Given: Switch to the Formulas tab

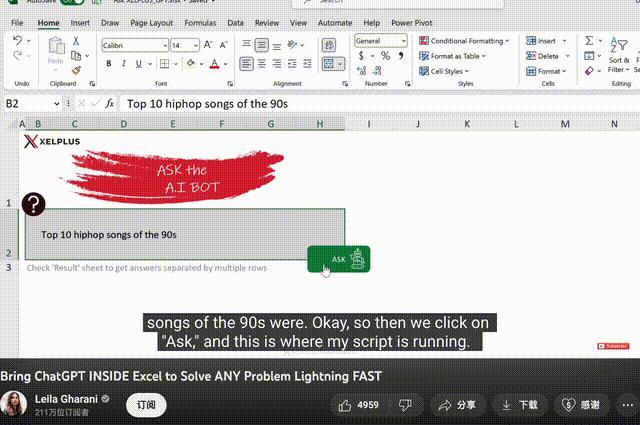Looking at the screenshot, I should pos(200,23).
